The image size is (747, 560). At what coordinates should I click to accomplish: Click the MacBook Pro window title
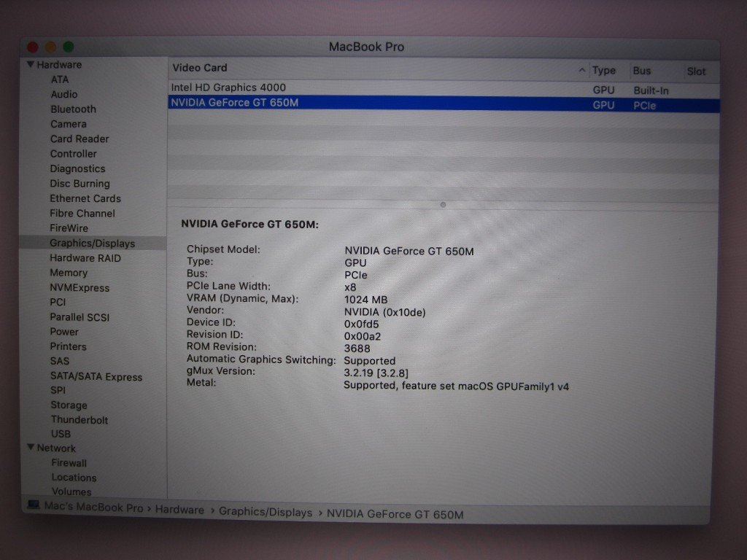366,47
